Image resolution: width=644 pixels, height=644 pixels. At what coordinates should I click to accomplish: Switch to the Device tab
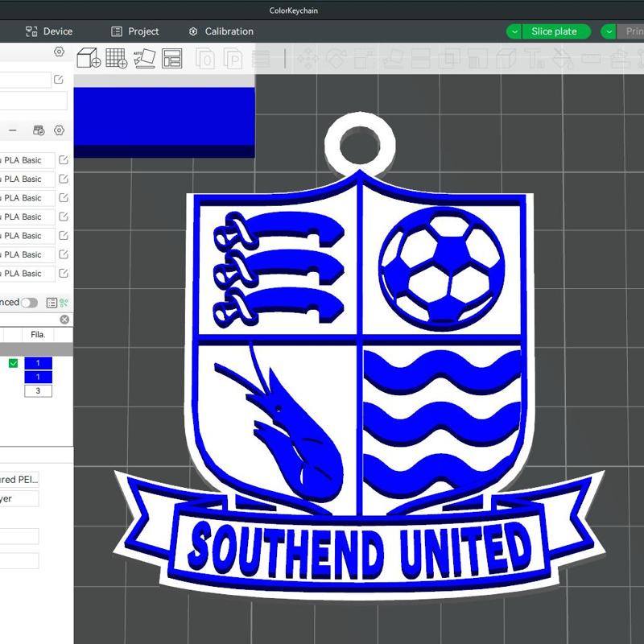(48, 31)
